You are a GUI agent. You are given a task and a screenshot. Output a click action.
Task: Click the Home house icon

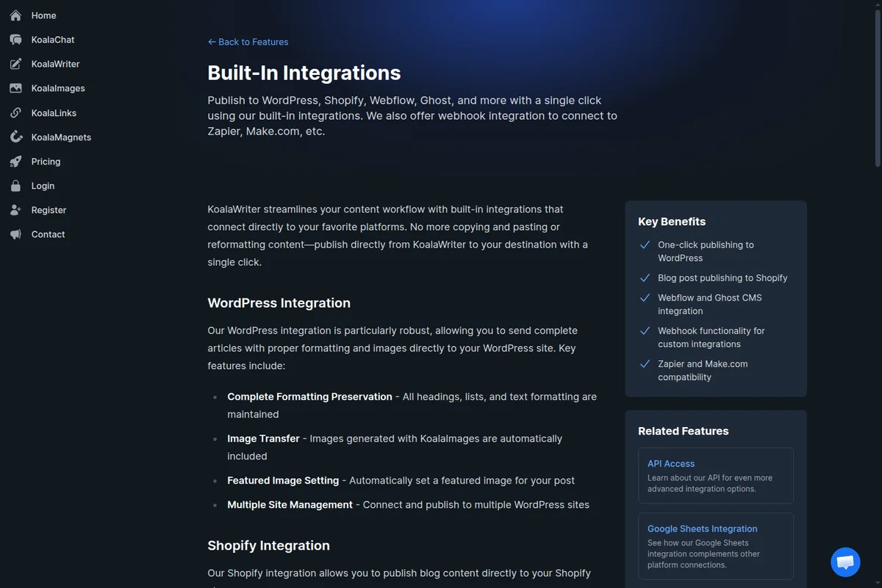tap(15, 15)
